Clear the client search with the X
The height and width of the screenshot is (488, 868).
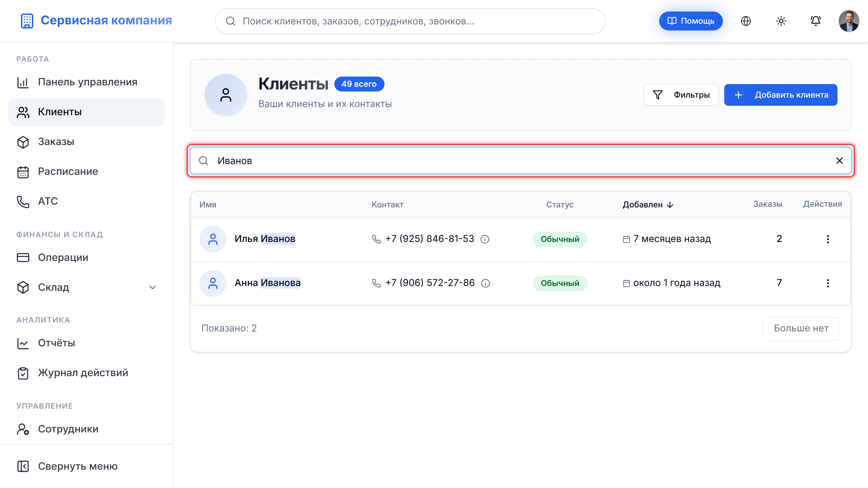(x=839, y=161)
